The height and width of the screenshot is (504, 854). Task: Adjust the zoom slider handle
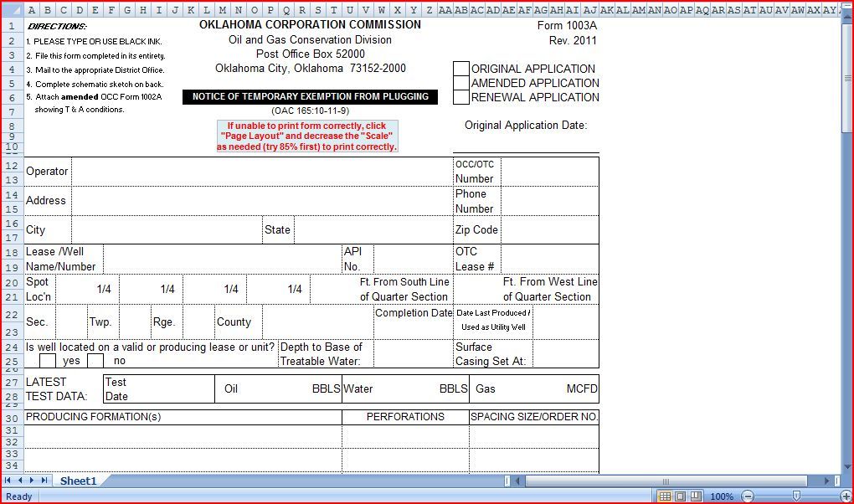pos(796,496)
